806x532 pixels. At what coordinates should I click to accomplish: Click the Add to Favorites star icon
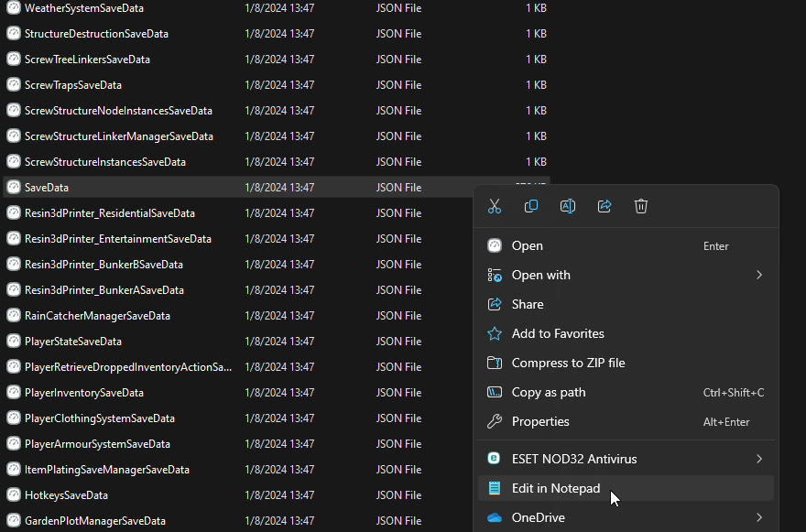495,333
